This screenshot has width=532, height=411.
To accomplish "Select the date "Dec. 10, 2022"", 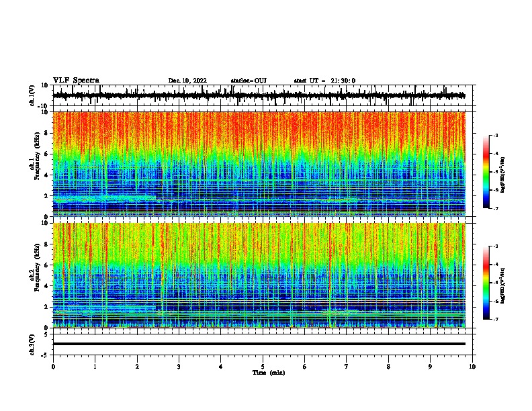I will (187, 81).
